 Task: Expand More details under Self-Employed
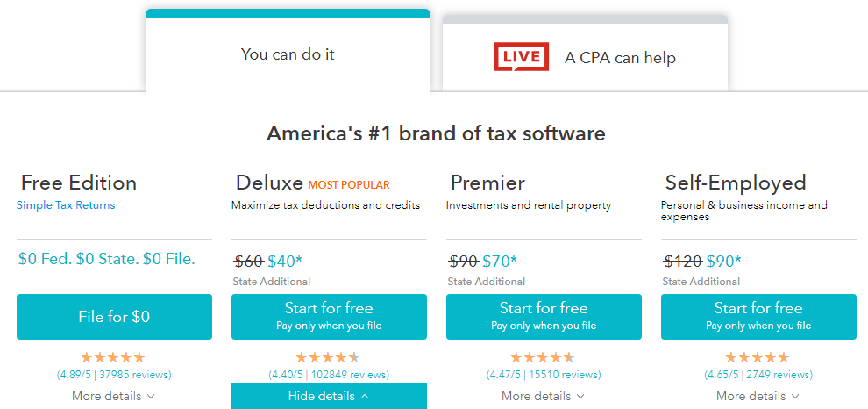(x=758, y=396)
